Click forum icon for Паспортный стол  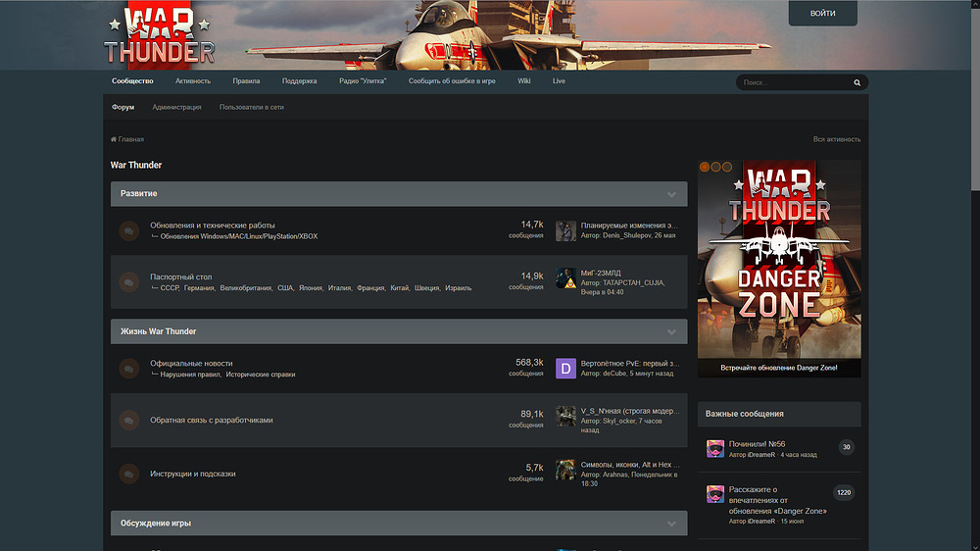pos(128,282)
